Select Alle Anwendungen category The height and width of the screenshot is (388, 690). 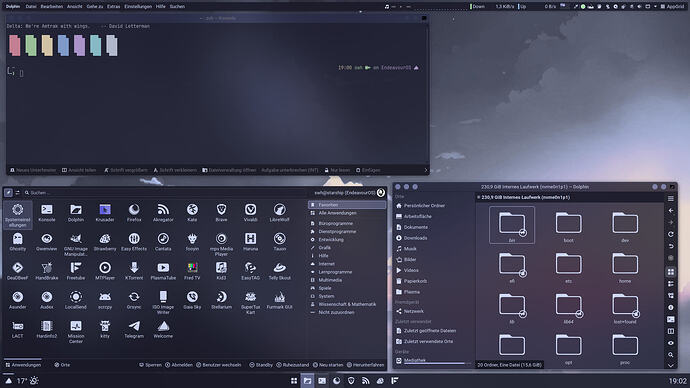point(347,213)
